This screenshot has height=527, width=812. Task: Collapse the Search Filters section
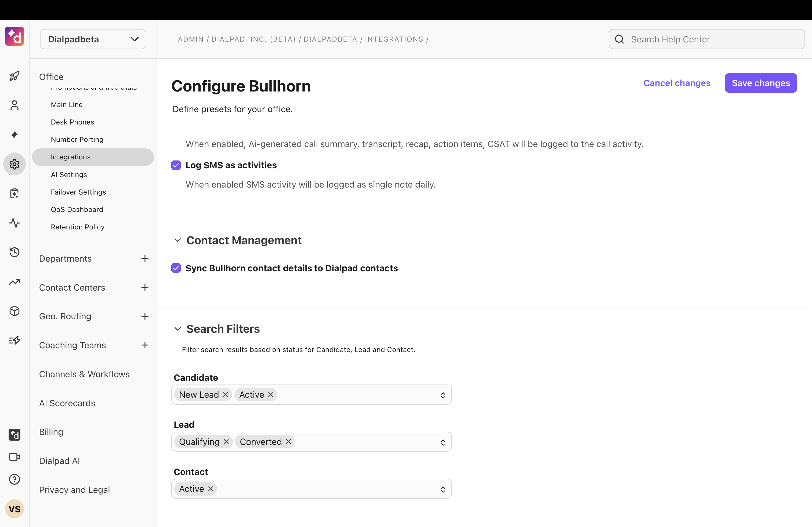pos(177,329)
